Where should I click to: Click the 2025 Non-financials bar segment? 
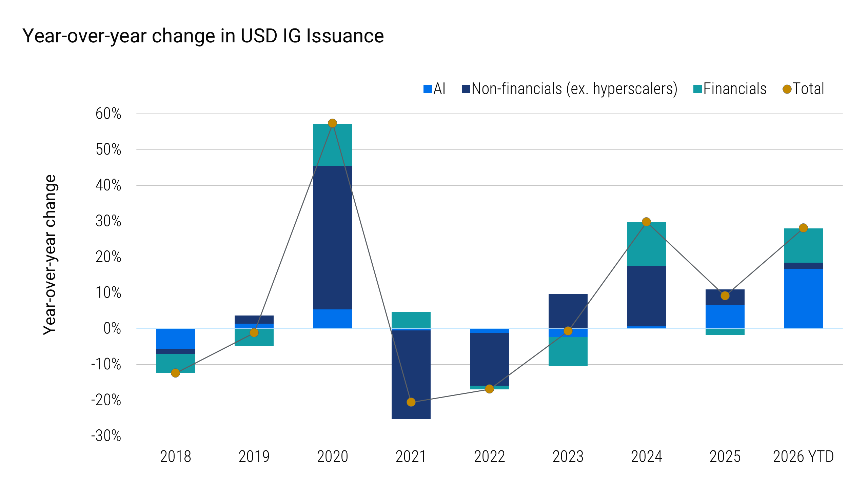click(x=725, y=297)
